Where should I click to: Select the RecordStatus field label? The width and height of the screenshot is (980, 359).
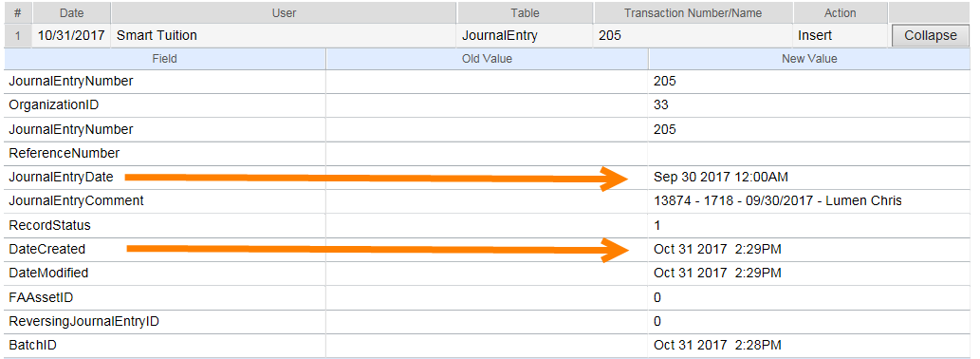[x=49, y=225]
